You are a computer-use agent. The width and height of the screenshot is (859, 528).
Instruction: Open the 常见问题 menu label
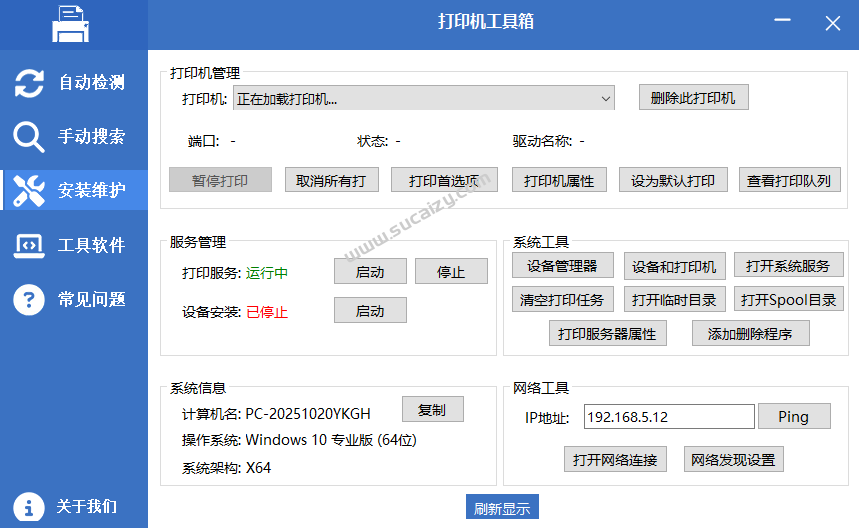point(91,300)
